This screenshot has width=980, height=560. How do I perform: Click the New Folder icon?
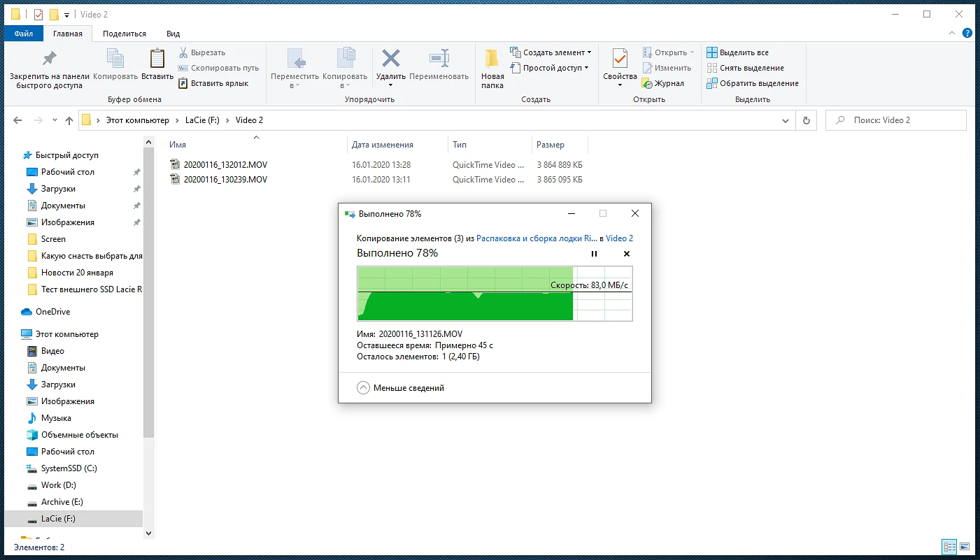(x=492, y=59)
